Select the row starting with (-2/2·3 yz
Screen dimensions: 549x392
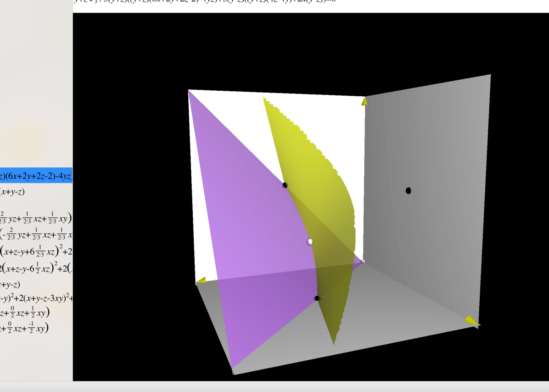pos(36,234)
